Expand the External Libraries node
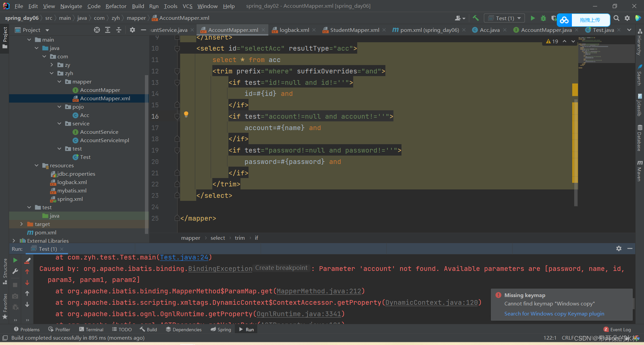The width and height of the screenshot is (644, 345). (14, 240)
